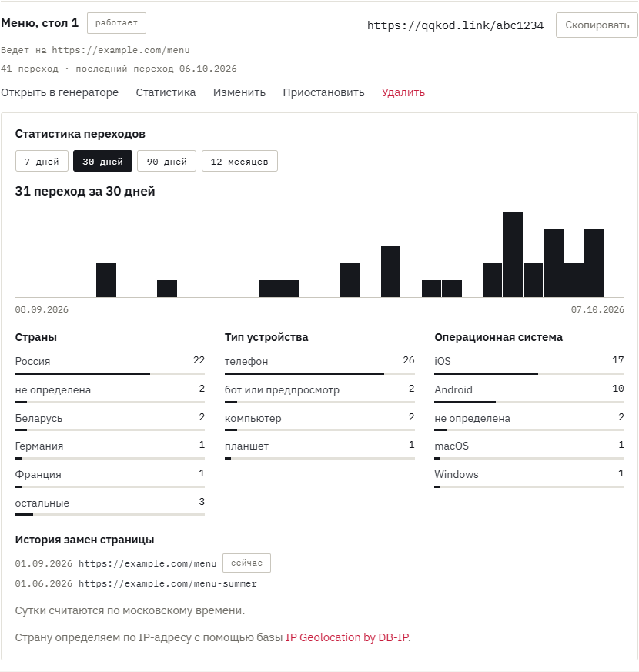The height and width of the screenshot is (672, 639).
Task: Click the планшет device row
Action: (x=319, y=450)
